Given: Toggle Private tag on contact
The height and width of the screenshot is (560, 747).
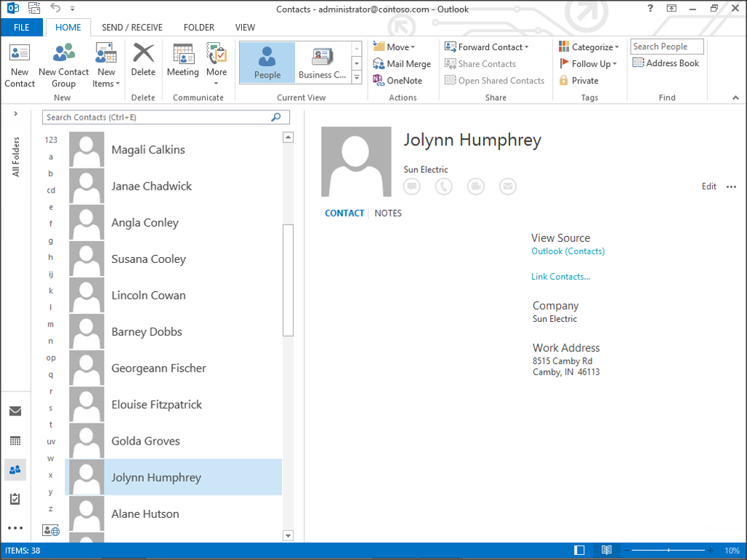Looking at the screenshot, I should (x=578, y=81).
